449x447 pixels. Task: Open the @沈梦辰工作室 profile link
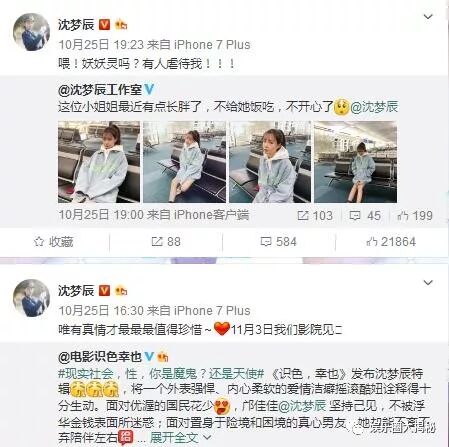[x=100, y=89]
